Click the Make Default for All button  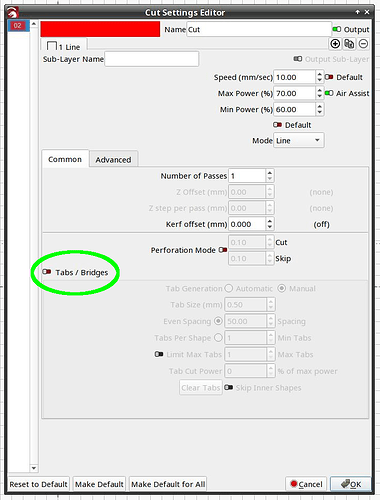(x=168, y=484)
